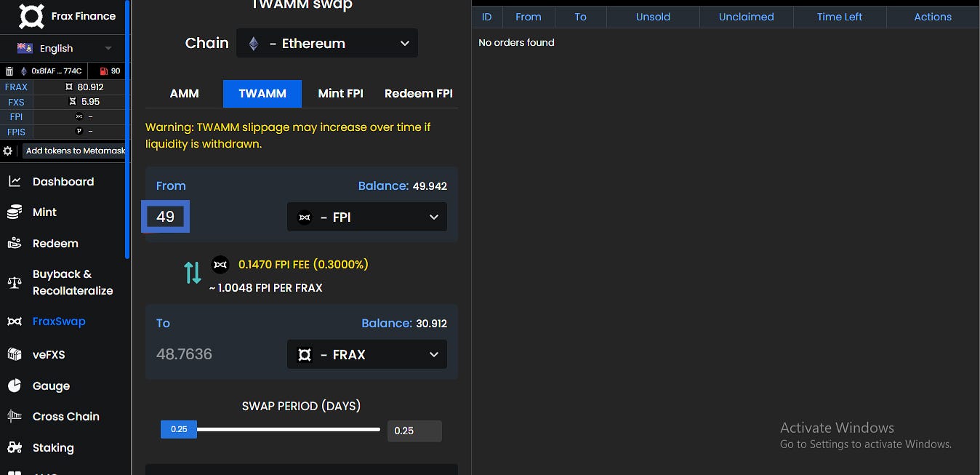This screenshot has width=980, height=475.
Task: Click the swap period slider track
Action: coord(289,429)
